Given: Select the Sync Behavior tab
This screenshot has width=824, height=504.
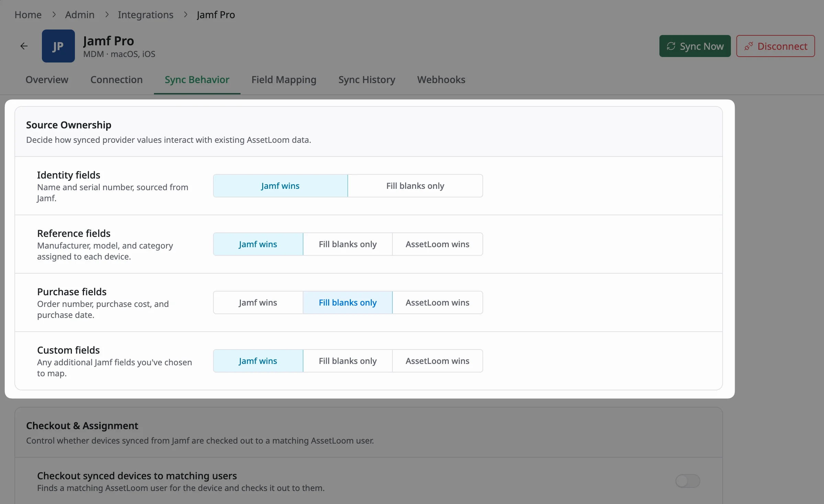Looking at the screenshot, I should (197, 80).
